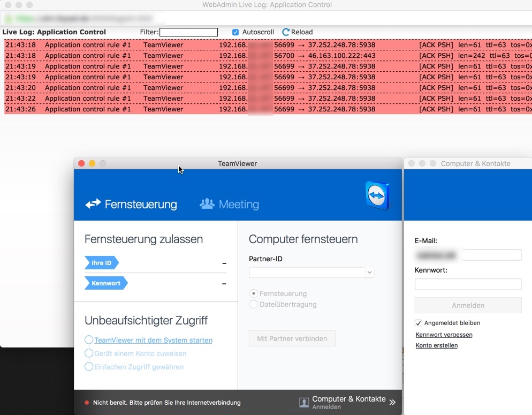Click the Gerät einem Konto zuweisen link
This screenshot has width=532, height=415.
[x=140, y=353]
